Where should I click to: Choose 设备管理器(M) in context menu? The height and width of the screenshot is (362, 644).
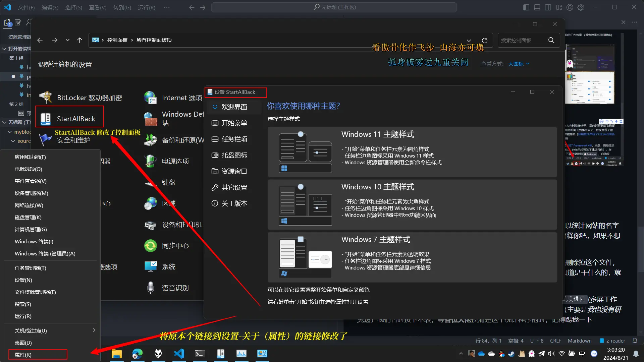click(50, 193)
